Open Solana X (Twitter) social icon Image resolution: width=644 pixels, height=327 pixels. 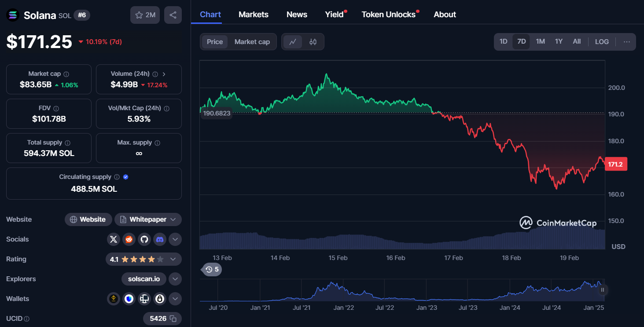(114, 239)
